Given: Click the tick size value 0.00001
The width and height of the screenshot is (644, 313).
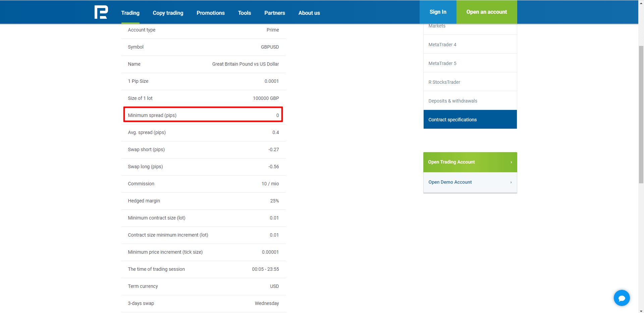Looking at the screenshot, I should tap(270, 252).
